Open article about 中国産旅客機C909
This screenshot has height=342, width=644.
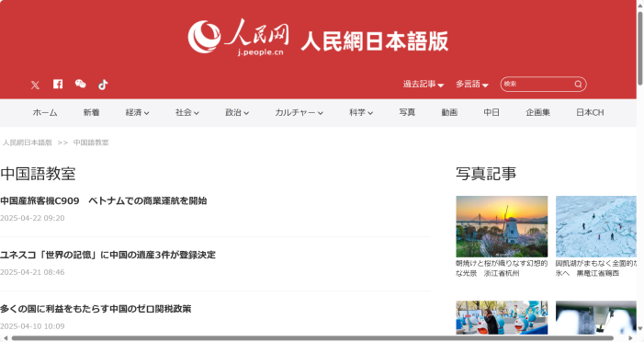[x=104, y=201]
